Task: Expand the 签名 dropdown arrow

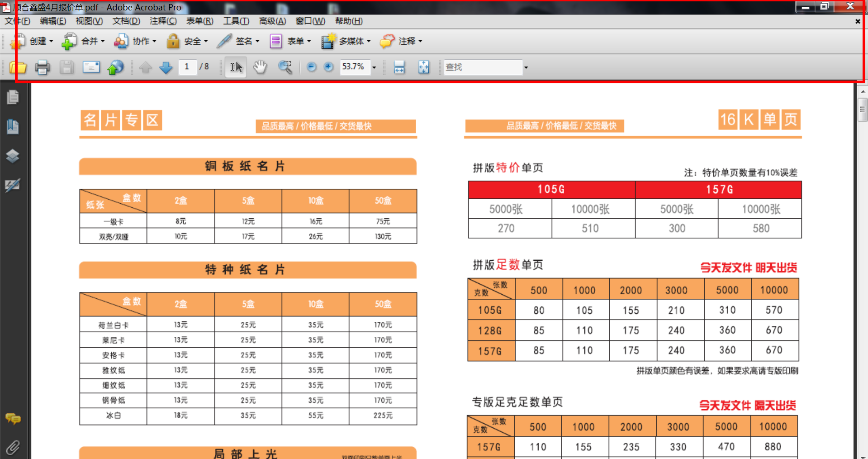Action: 257,41
